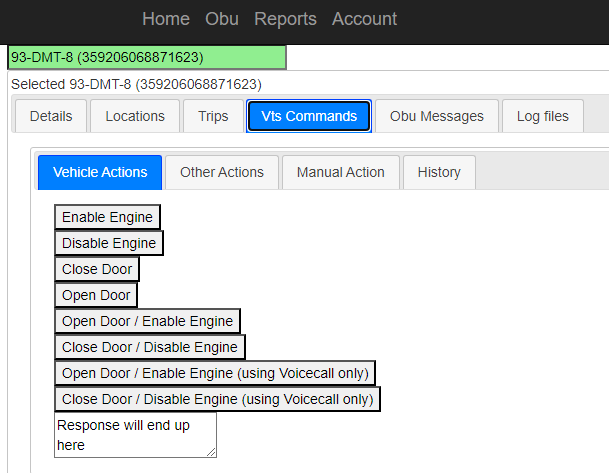View the History sub-tab

click(439, 172)
